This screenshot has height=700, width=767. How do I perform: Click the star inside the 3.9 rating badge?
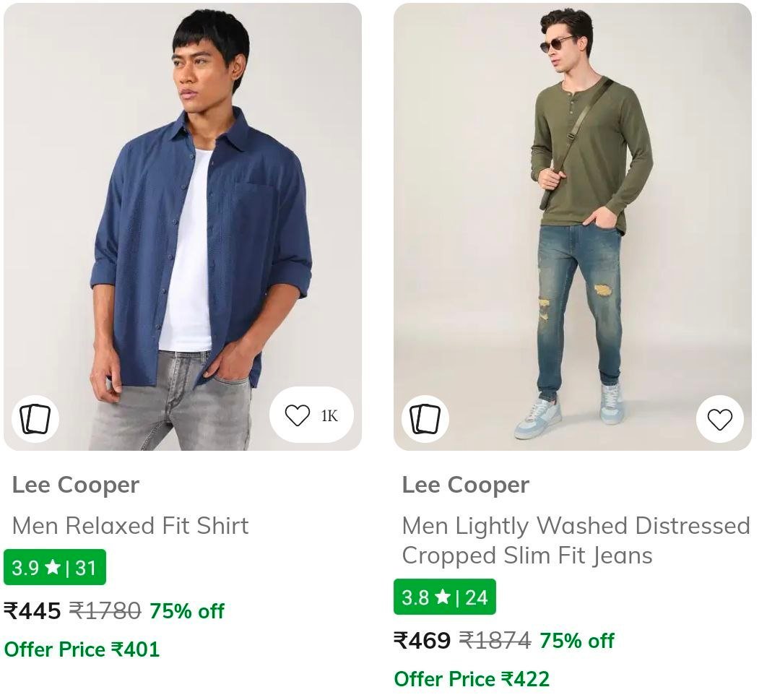51,567
